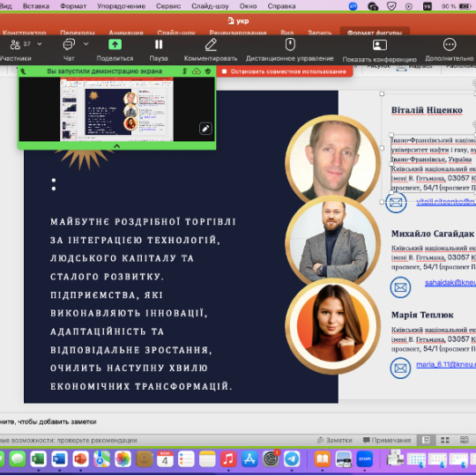This screenshot has height=476, width=476.
Task: Open the Вставка menu
Action: [x=36, y=6]
